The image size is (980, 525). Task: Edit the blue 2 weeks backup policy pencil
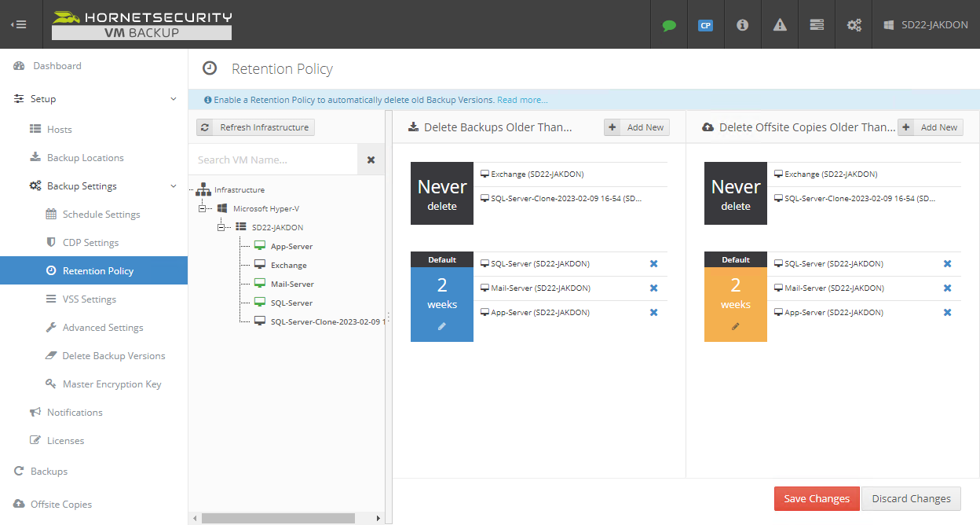click(442, 326)
